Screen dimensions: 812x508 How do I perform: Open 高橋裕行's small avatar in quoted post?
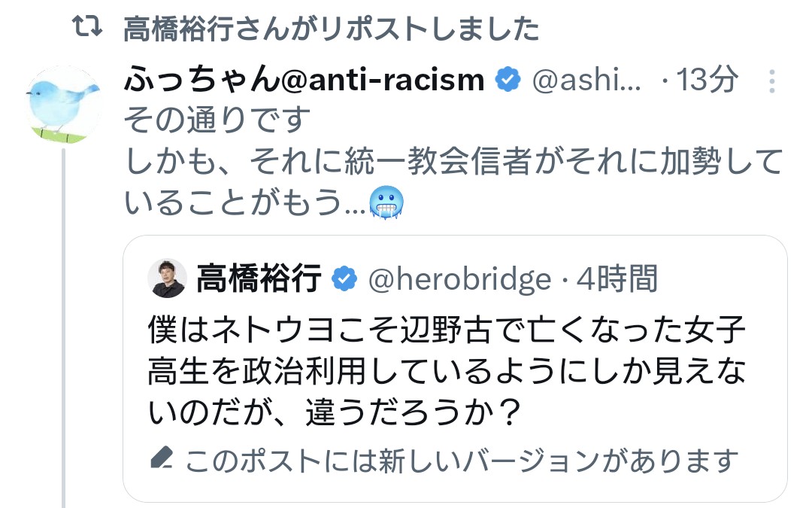[x=168, y=278]
